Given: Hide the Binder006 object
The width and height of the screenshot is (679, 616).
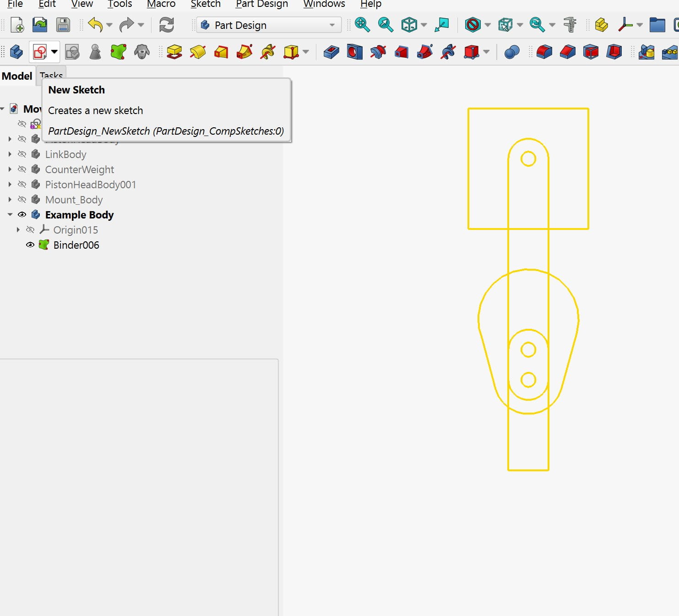Looking at the screenshot, I should click(30, 245).
